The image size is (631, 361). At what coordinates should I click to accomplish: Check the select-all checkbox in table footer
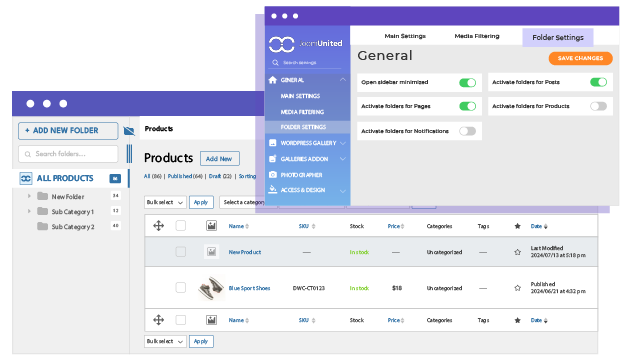[x=181, y=320]
